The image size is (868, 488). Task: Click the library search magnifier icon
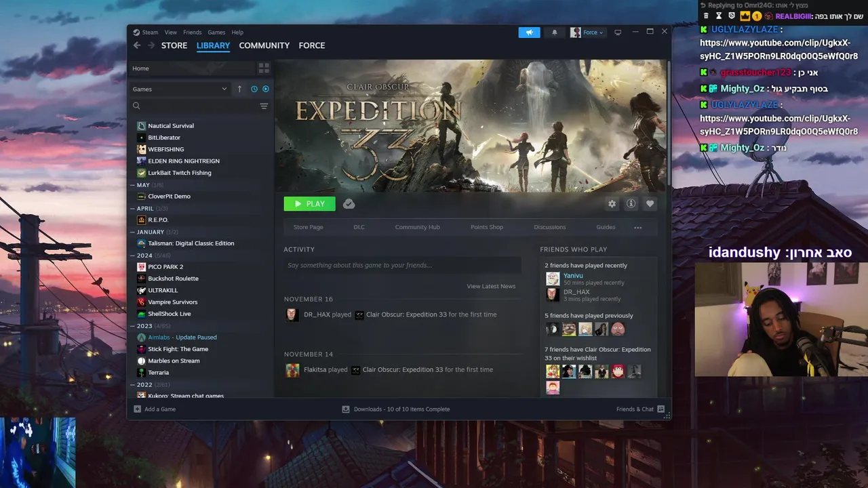point(136,106)
